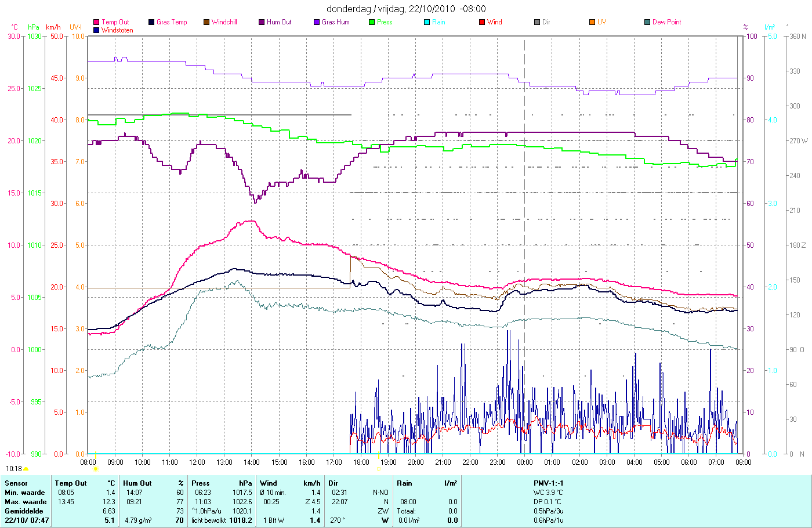Click the PMV-1:-1 label in status panel
This screenshot has height=528, width=812.
pos(549,483)
